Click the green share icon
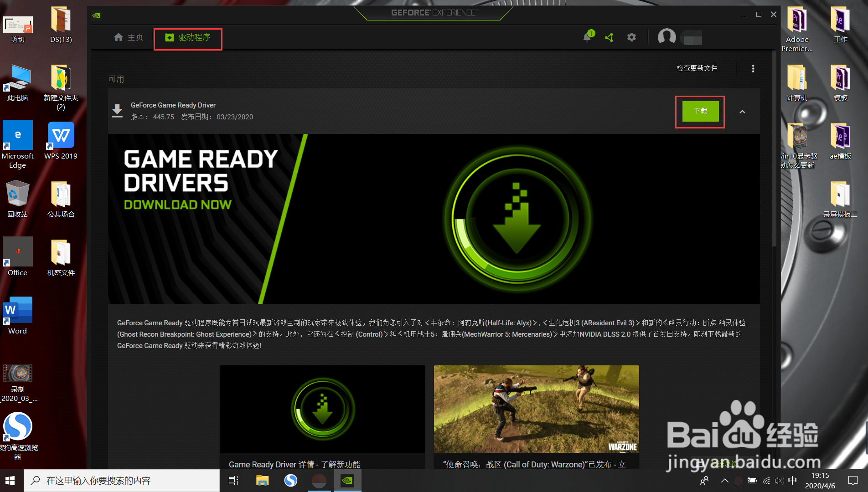This screenshot has width=868, height=492. pyautogui.click(x=609, y=37)
